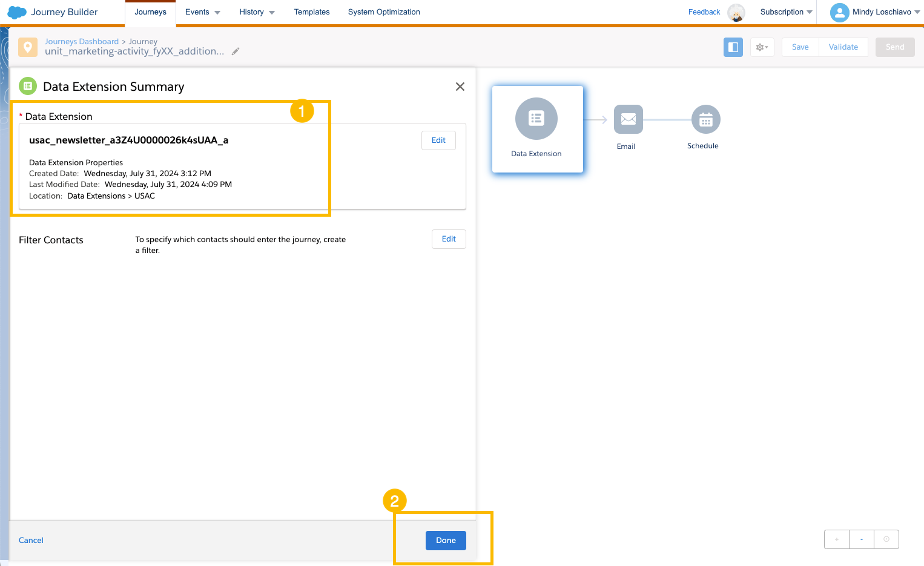924x566 pixels.
Task: Click Done to confirm the data extension
Action: [x=446, y=540]
